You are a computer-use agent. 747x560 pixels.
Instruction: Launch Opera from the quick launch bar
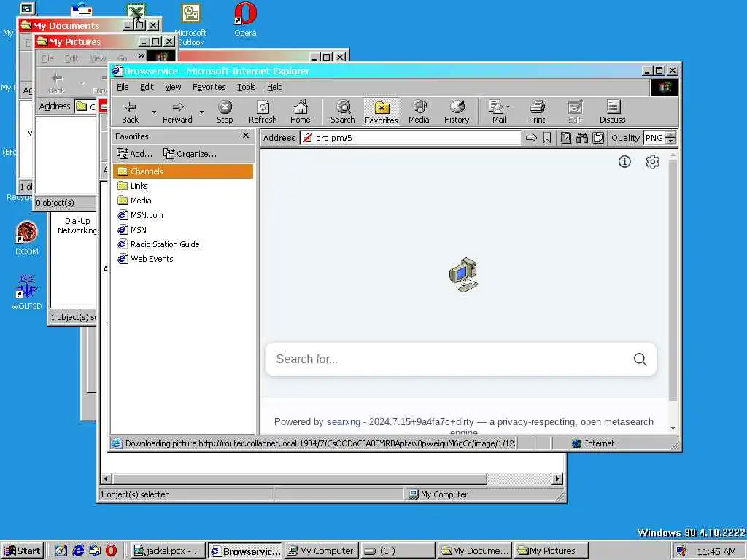[x=111, y=551]
